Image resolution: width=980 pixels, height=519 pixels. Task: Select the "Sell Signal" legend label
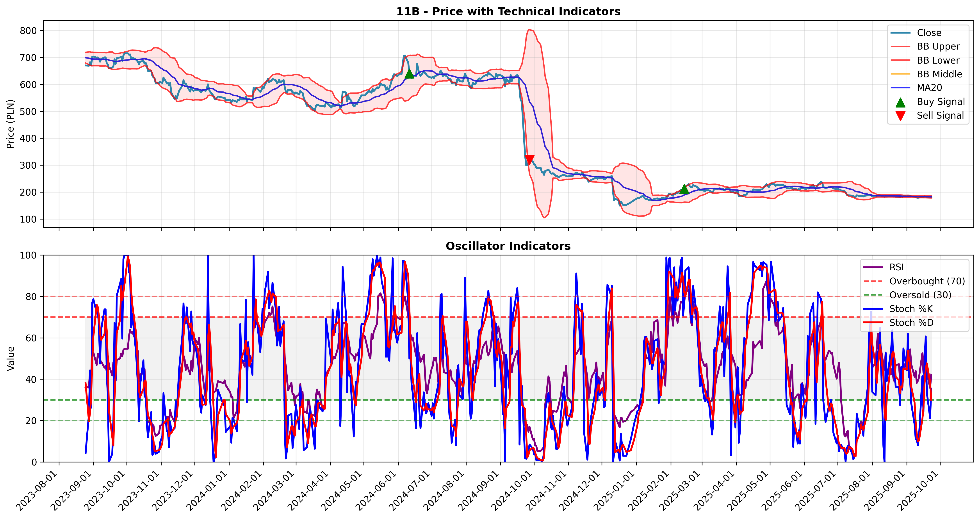pyautogui.click(x=941, y=115)
